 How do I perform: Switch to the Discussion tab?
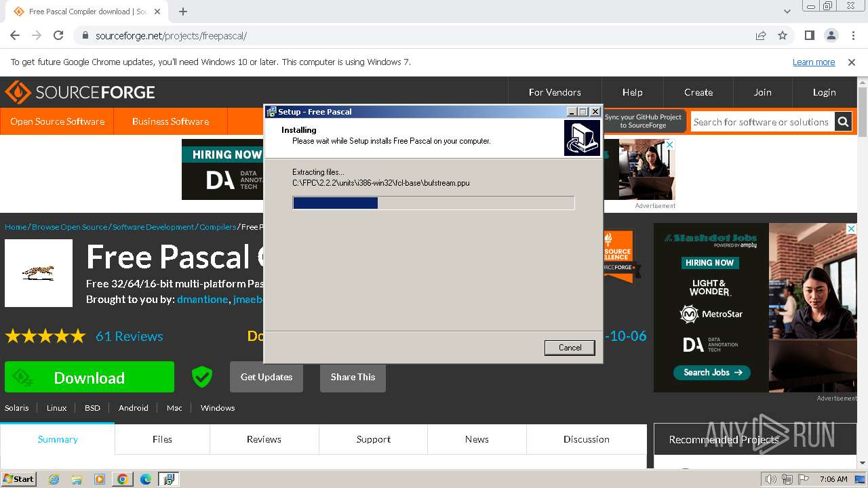point(587,439)
